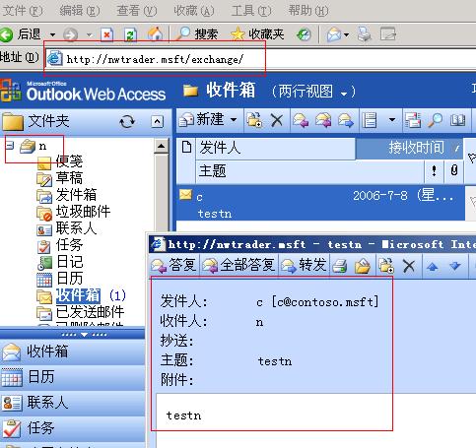This screenshot has width=476, height=448.
Task: Click the Refresh page icon in browser toolbar
Action: point(130,34)
